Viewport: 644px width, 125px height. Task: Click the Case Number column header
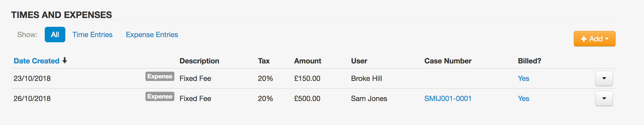click(x=448, y=61)
